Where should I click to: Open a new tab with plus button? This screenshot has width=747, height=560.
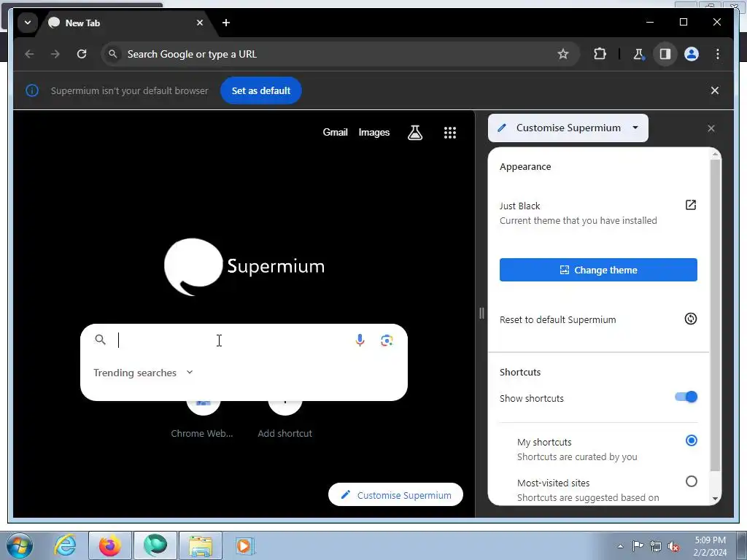pos(226,23)
